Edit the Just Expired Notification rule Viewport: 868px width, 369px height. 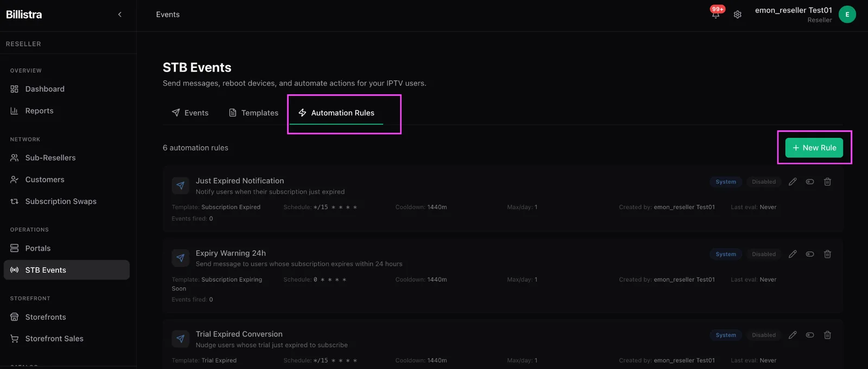793,182
